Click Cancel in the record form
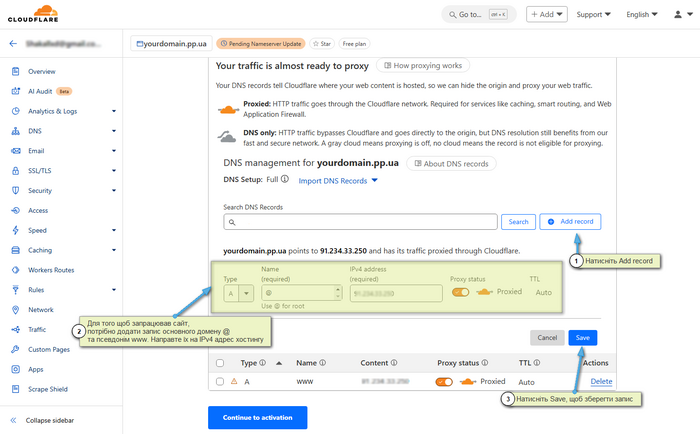Viewport: 700px width, 434px height. pyautogui.click(x=547, y=338)
